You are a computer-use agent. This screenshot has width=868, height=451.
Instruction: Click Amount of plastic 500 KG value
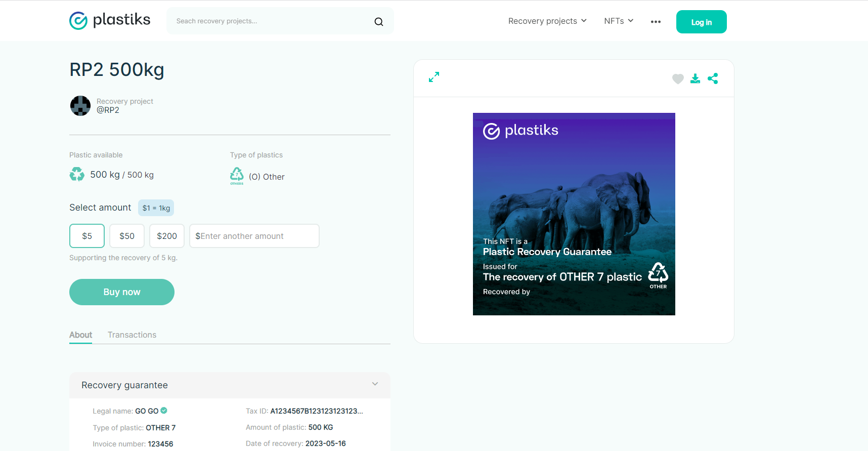[321, 427]
